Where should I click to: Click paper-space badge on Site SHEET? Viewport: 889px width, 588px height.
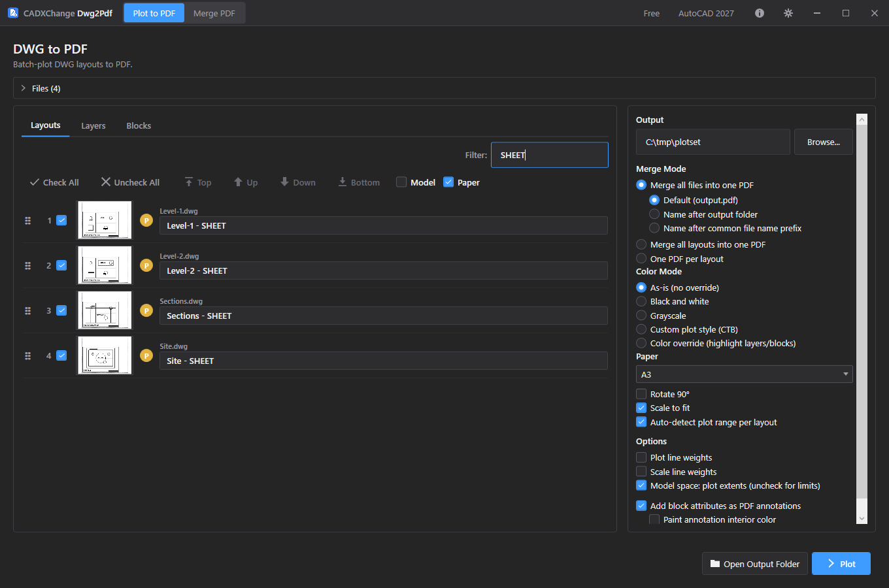point(146,356)
